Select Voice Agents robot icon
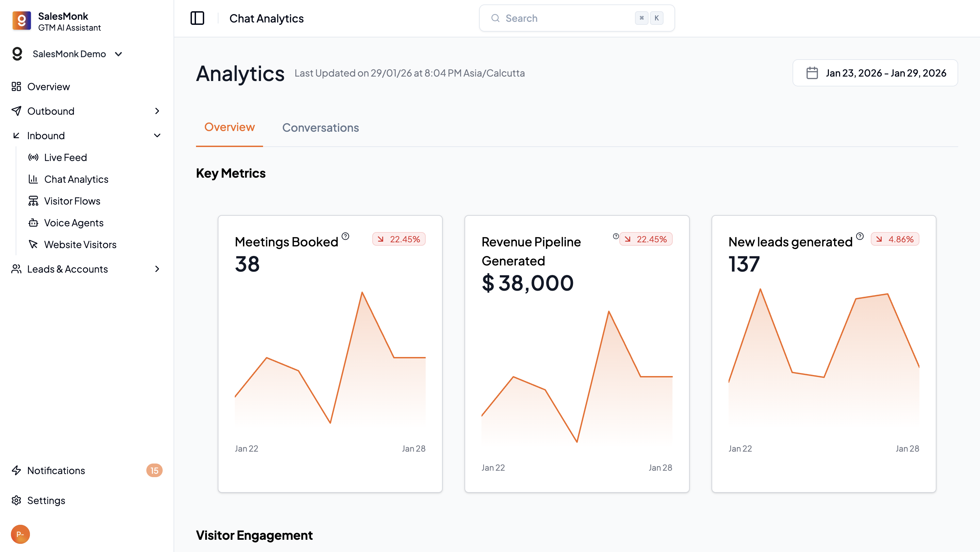Image resolution: width=980 pixels, height=552 pixels. pos(33,223)
